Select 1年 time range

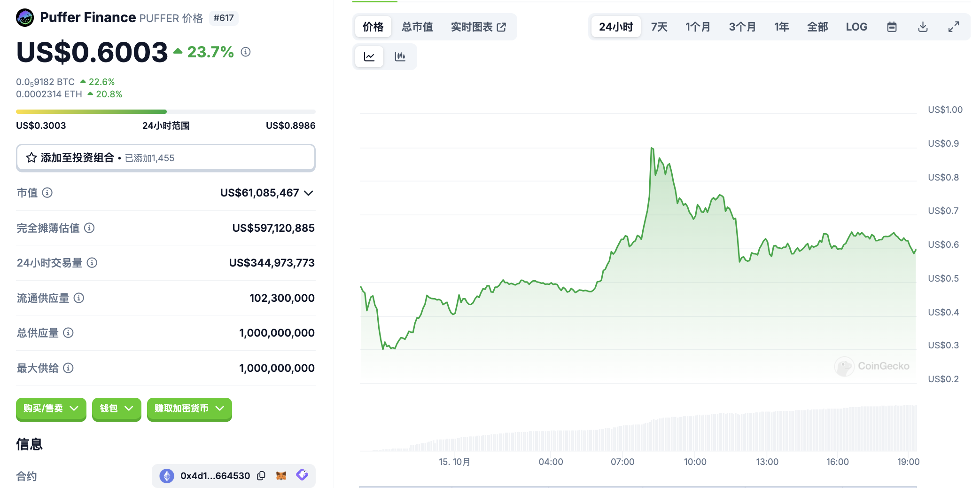pos(782,27)
